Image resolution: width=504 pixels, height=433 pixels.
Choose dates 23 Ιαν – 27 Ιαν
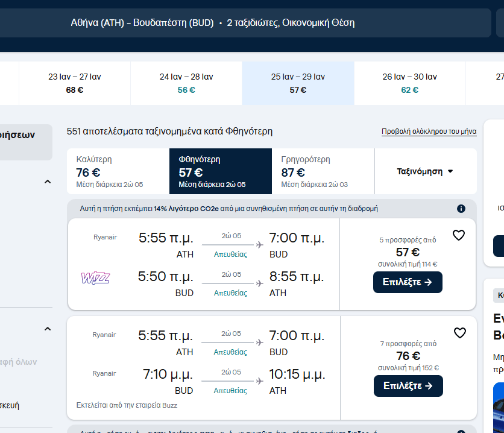pos(75,83)
